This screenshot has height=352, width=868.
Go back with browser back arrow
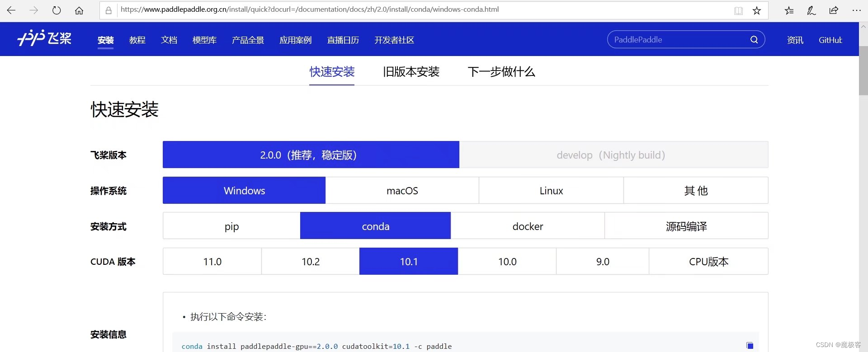tap(11, 10)
